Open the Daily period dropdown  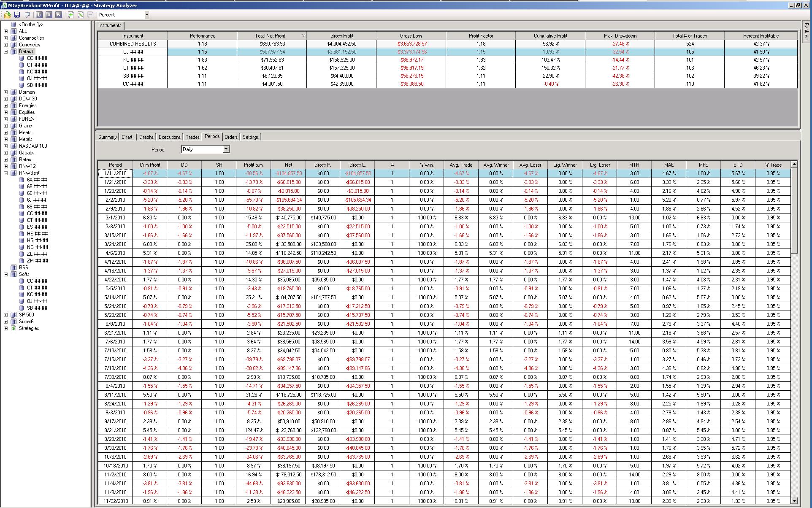tap(226, 149)
